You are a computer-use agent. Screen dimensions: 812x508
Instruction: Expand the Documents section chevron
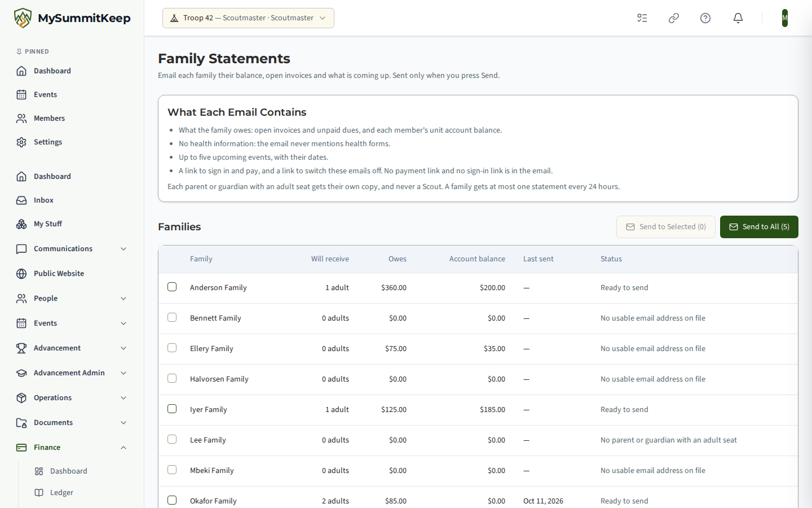pyautogui.click(x=123, y=423)
